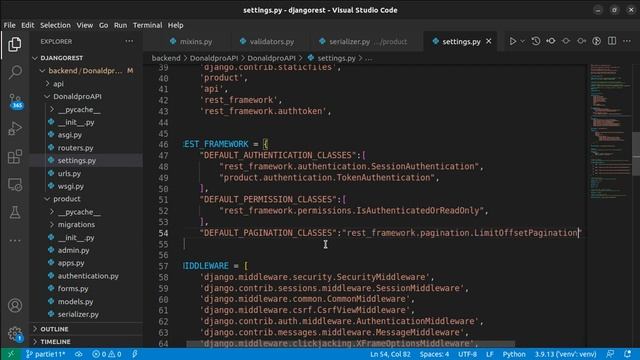The image size is (640, 360).
Task: Show errors and warnings count
Action: 107,354
